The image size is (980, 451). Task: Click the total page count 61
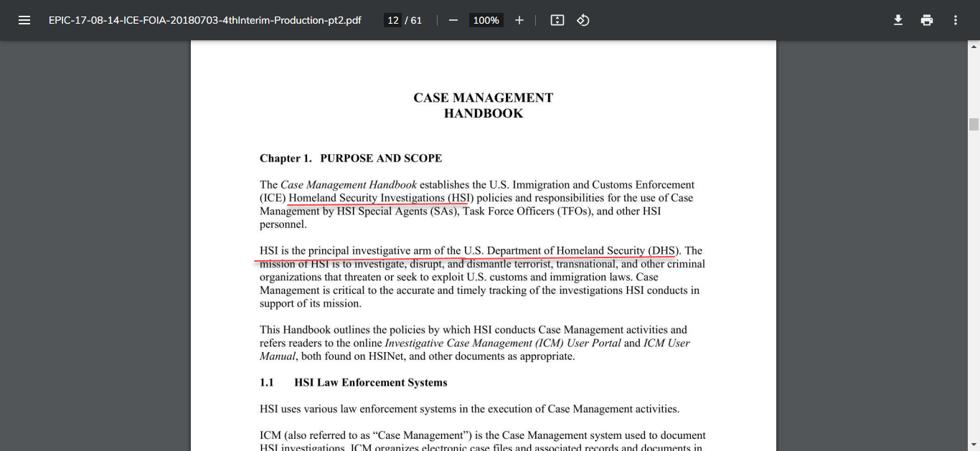point(416,20)
